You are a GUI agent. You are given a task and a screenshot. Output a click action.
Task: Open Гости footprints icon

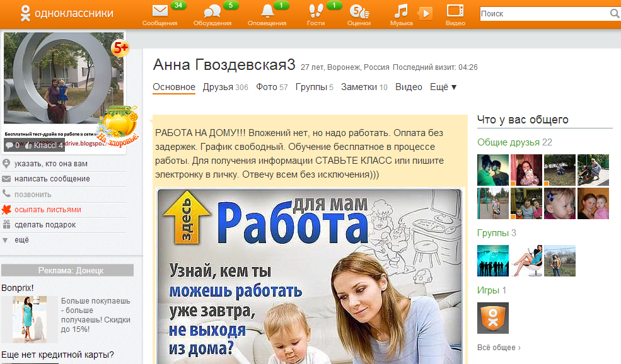point(316,11)
